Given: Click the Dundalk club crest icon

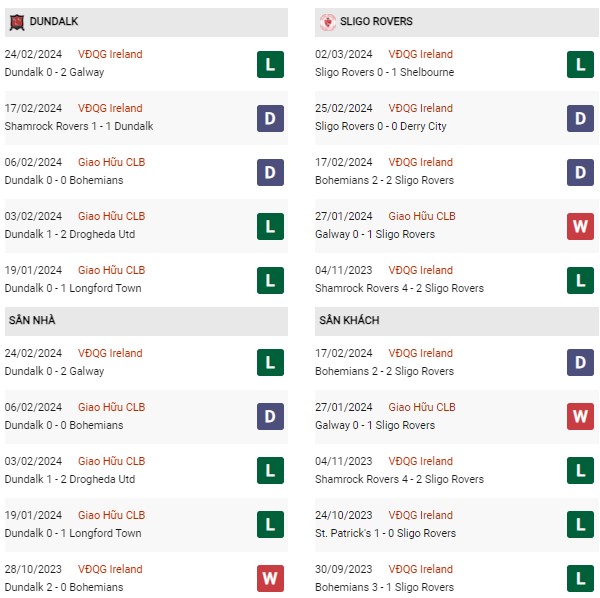Looking at the screenshot, I should tap(16, 22).
